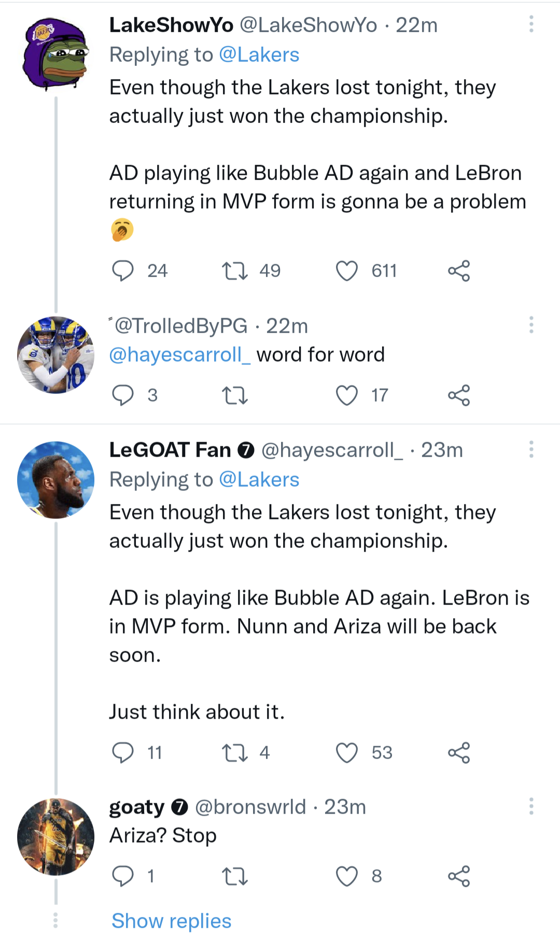Image resolution: width=560 pixels, height=947 pixels.
Task: Like LakeShowYo's tweet with 611 likes
Action: [x=347, y=270]
